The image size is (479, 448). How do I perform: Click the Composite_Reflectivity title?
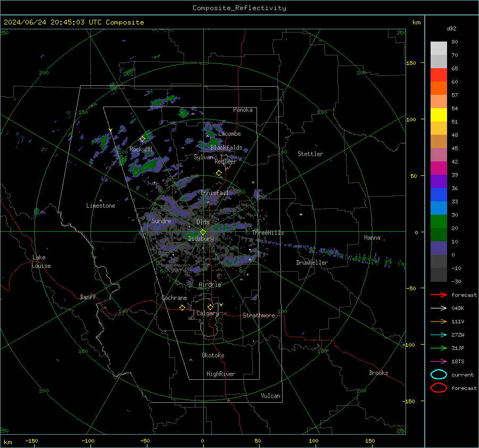point(240,8)
